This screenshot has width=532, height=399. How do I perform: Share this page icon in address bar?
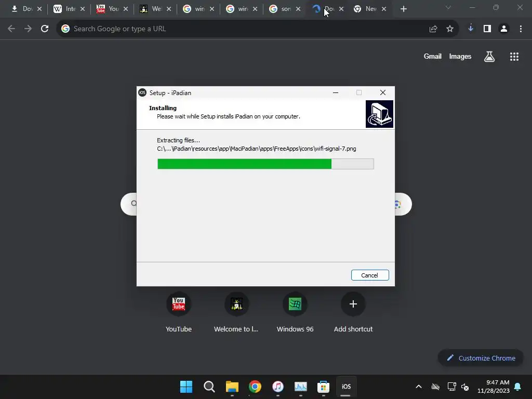point(433,29)
